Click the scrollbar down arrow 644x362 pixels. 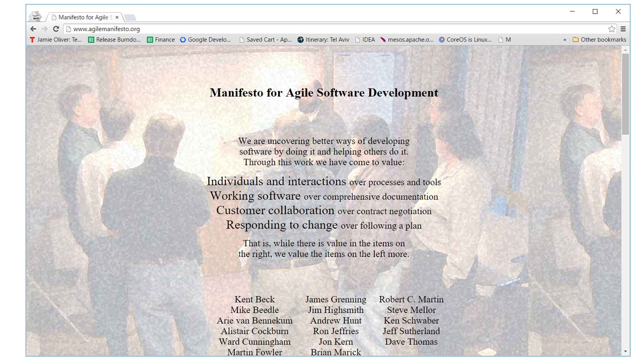click(x=625, y=351)
